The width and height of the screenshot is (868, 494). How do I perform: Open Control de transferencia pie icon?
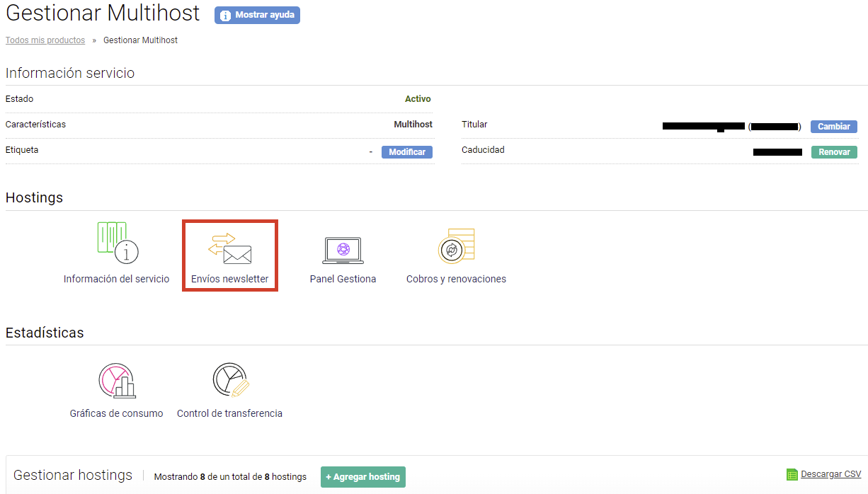[x=230, y=381]
